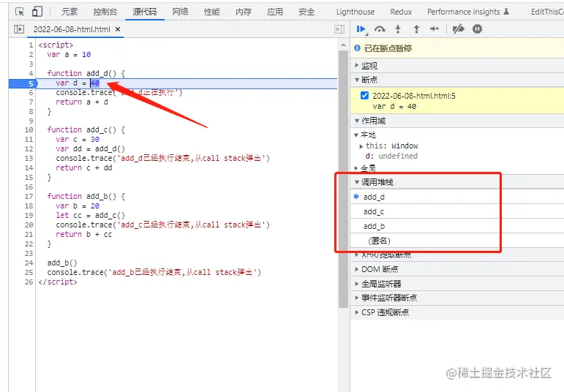Viewport: 564px width, 392px height.
Task: Select add_c frame in call stack
Action: tap(456, 211)
